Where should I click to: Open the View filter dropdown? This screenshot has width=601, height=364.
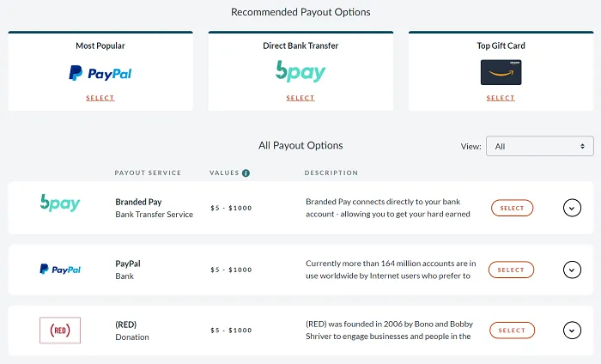click(540, 146)
